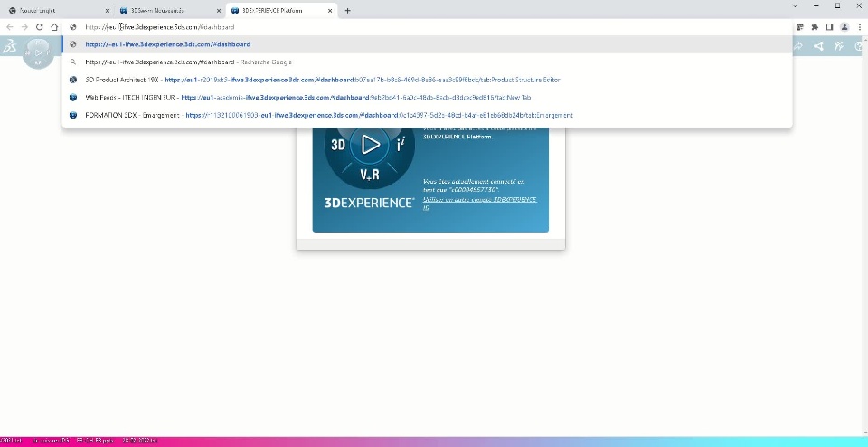
Task: Click the 28-02-2022 txt item in bottom bar
Action: tap(139, 441)
